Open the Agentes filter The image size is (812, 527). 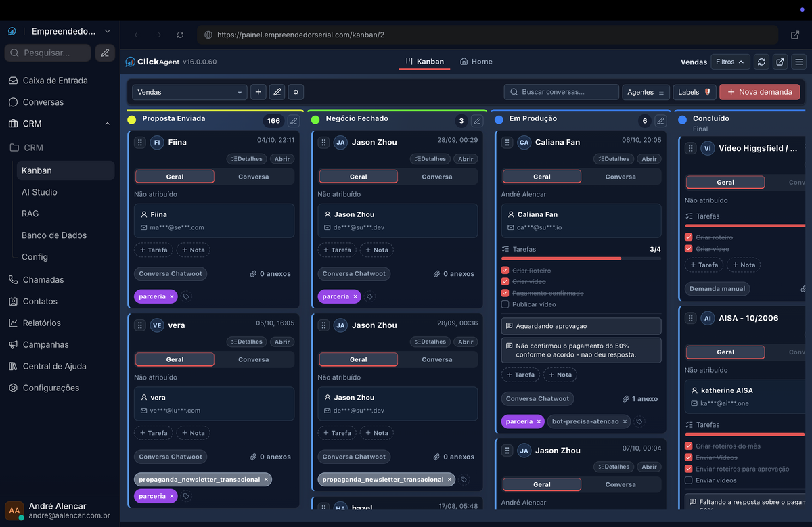[646, 92]
